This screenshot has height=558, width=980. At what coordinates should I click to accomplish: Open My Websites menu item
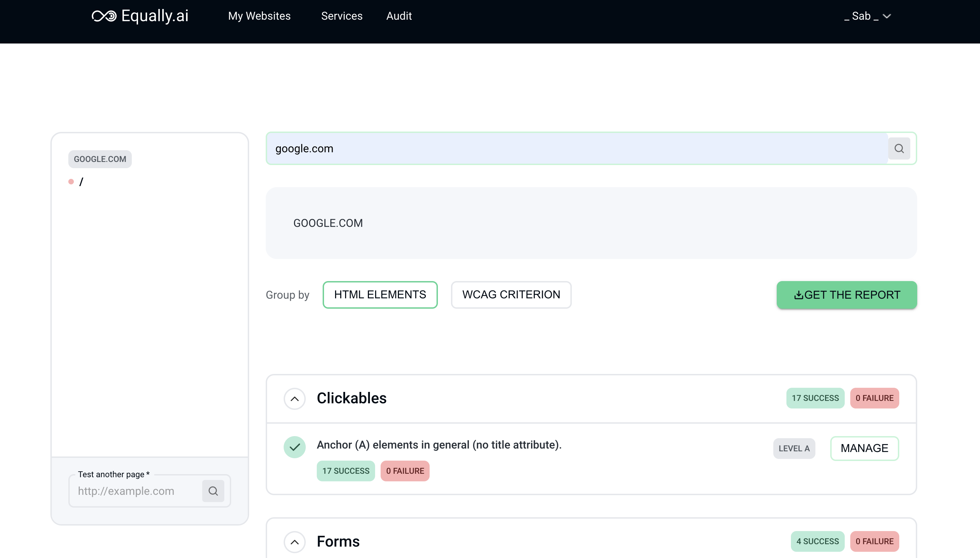259,16
